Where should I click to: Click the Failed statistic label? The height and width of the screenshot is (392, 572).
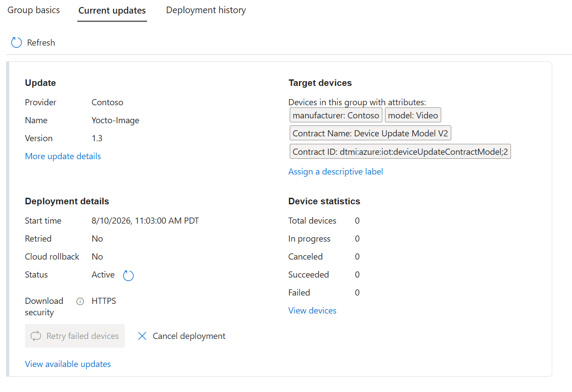(x=299, y=292)
